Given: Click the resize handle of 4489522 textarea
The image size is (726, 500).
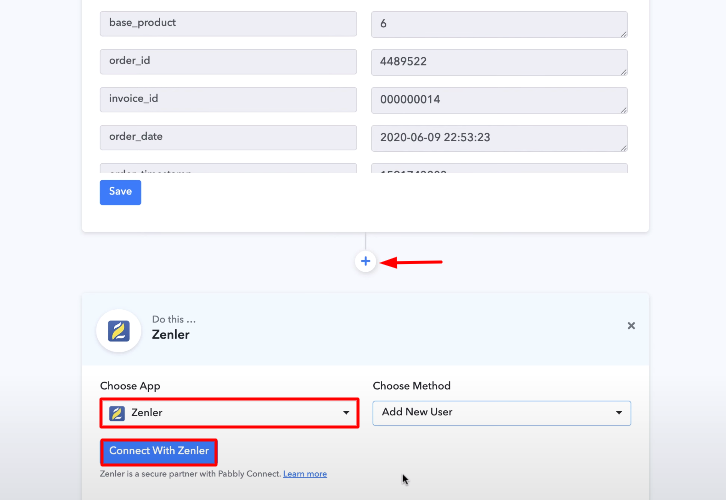Looking at the screenshot, I should click(624, 72).
